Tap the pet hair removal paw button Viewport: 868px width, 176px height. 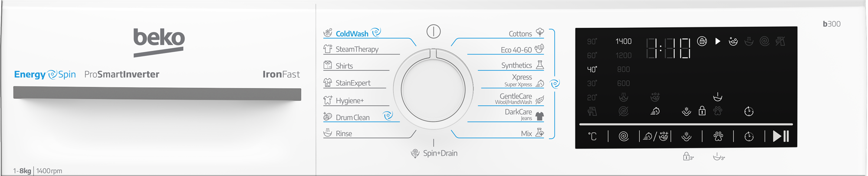[x=718, y=136]
